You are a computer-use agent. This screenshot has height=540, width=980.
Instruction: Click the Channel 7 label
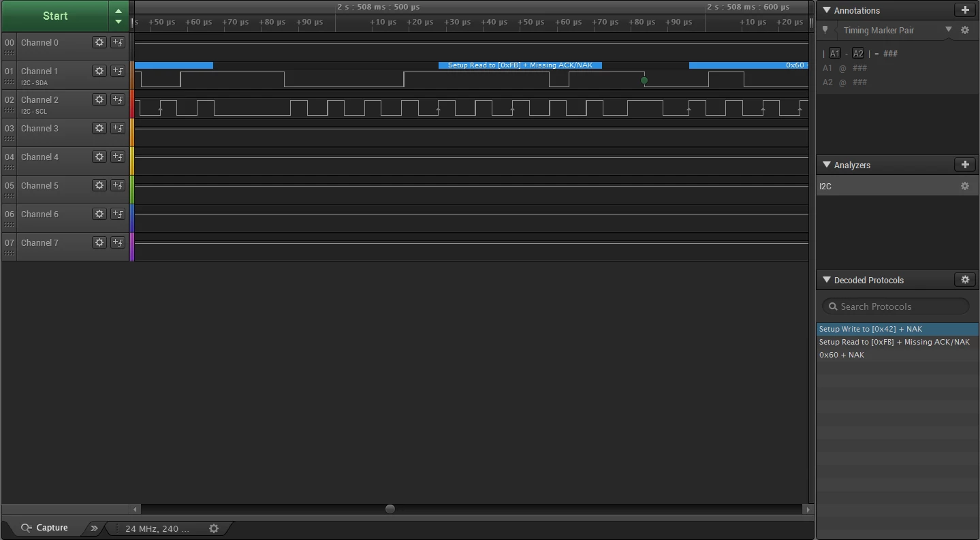(x=39, y=242)
